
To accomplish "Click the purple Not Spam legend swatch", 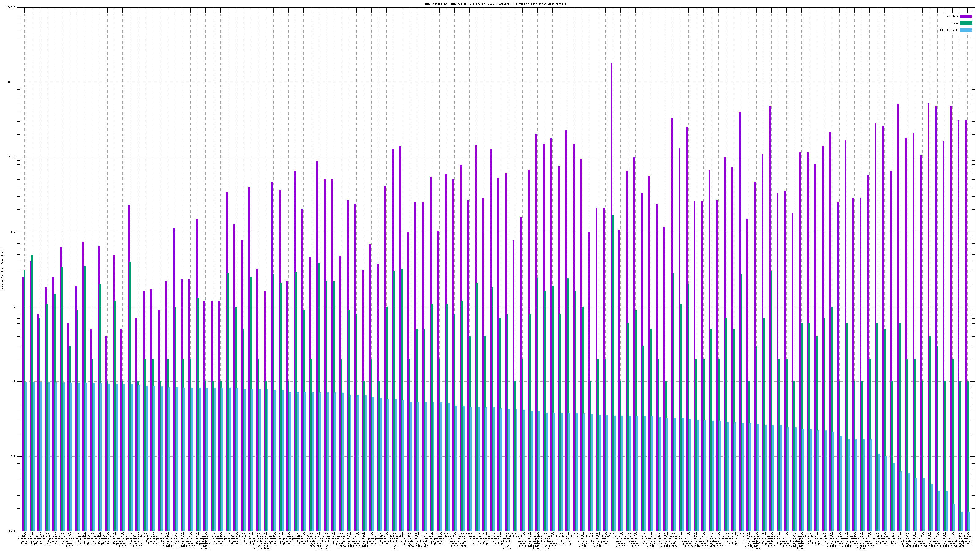I will coord(966,16).
